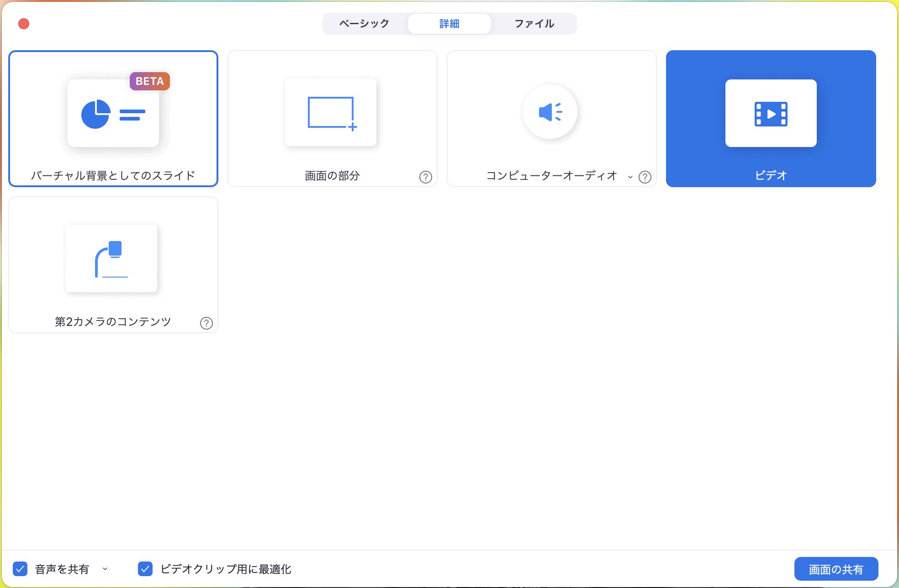Screen dimensions: 899x588
Task: Switch to the ベーシック tab
Action: click(365, 24)
